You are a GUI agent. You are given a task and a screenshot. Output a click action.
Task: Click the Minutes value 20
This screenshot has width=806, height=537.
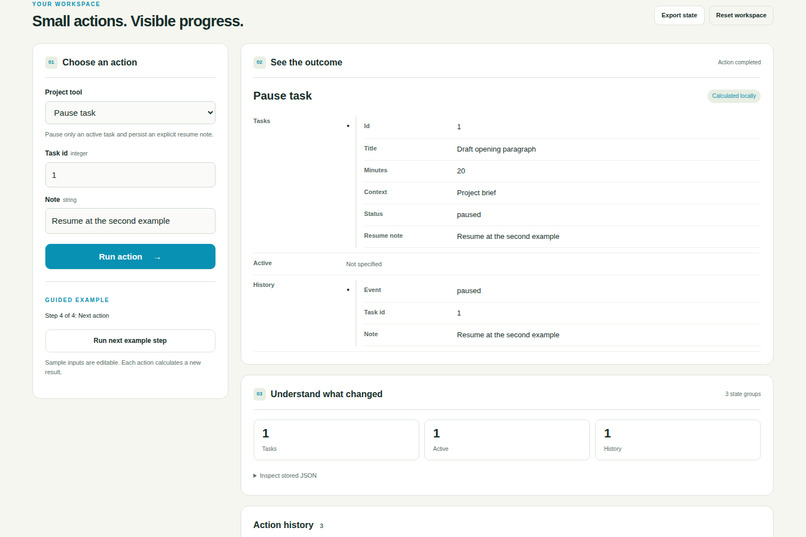(461, 171)
